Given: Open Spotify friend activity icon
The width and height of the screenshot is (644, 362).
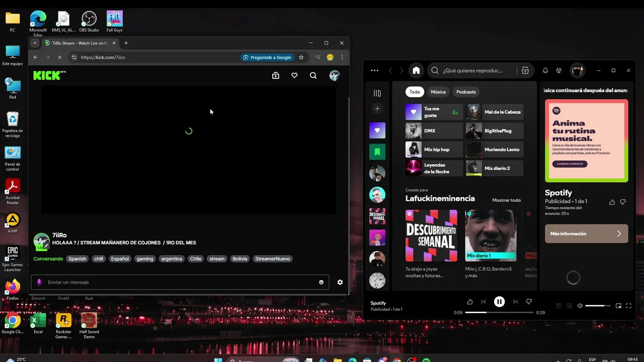Looking at the screenshot, I should 558,70.
